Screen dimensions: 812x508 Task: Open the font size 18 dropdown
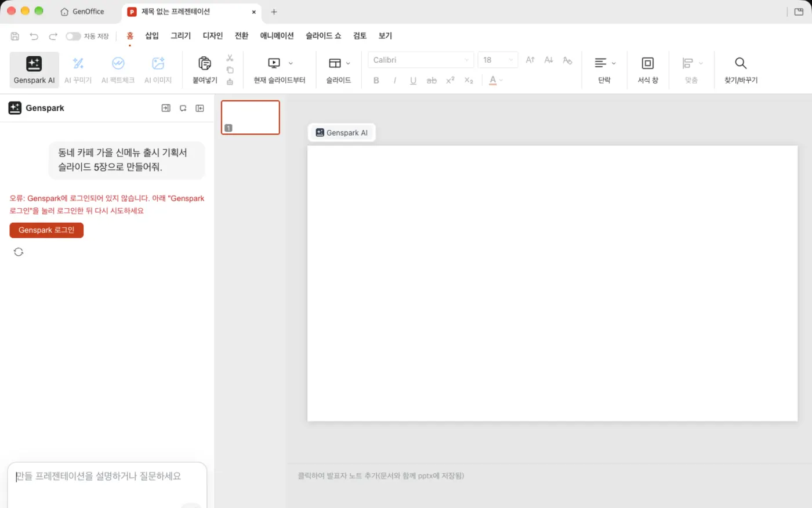[498, 60]
